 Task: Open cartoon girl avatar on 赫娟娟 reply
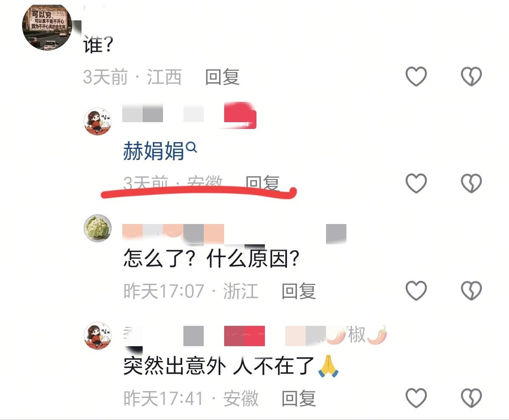click(x=98, y=122)
